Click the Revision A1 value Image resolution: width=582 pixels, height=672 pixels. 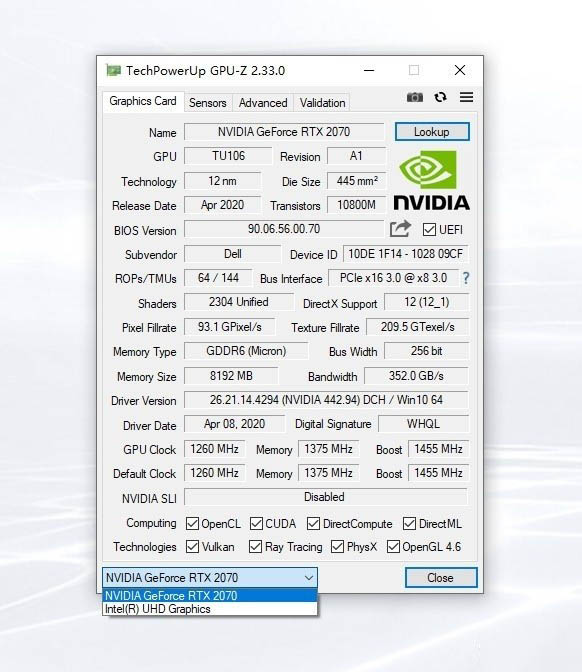click(357, 156)
